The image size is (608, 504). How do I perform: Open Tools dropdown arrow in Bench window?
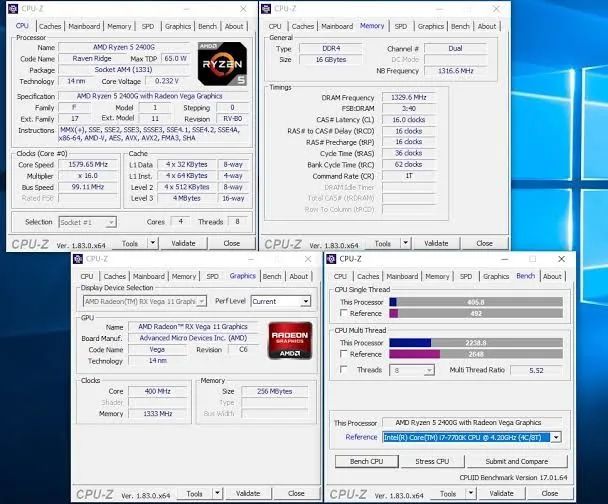pos(471,493)
